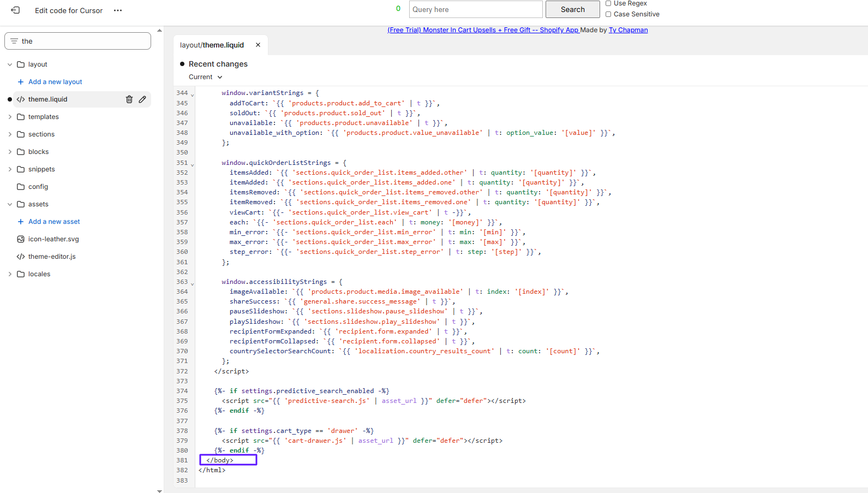Enable the Use Regex checkbox
The height and width of the screenshot is (493, 868).
[608, 3]
